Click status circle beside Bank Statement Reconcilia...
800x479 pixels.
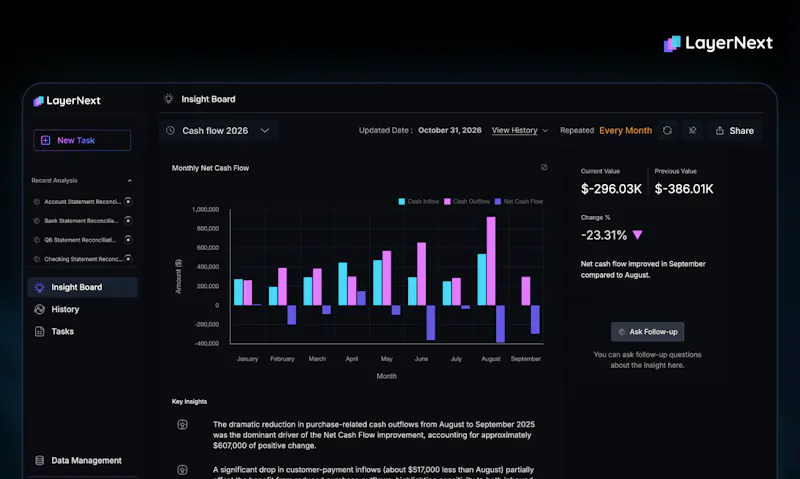(128, 220)
